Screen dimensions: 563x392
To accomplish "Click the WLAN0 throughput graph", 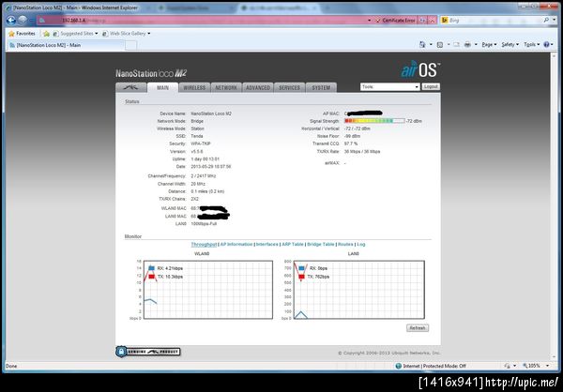I will pos(208,290).
